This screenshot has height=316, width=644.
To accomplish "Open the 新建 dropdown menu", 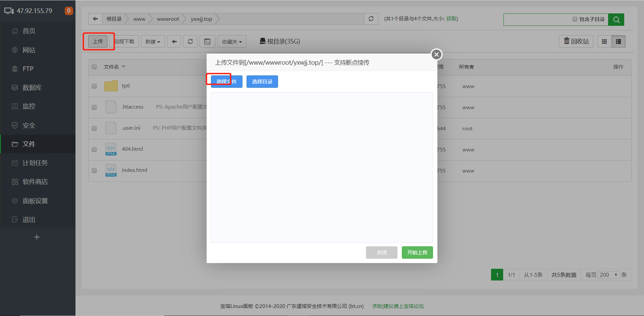I will pos(153,41).
